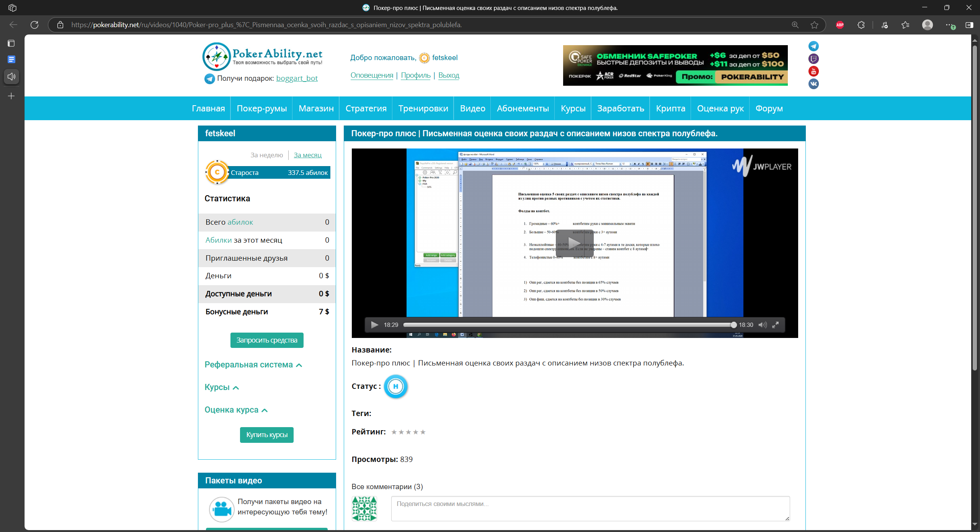Click the fetskeel username link
980x532 pixels.
coord(445,58)
